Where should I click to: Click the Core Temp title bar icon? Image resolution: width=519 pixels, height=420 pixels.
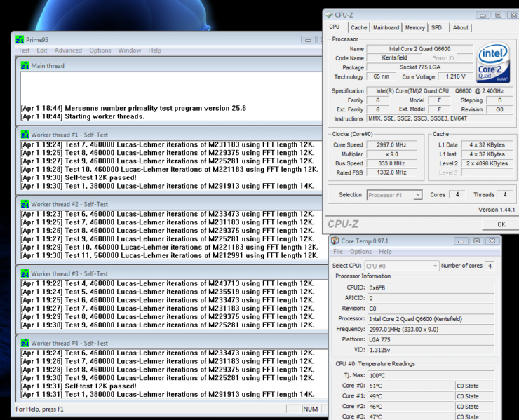tap(335, 241)
